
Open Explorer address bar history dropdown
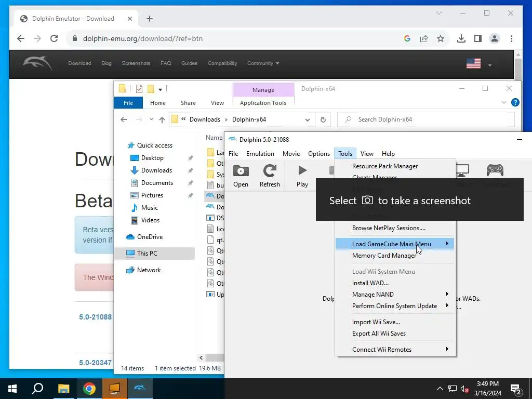[308, 120]
